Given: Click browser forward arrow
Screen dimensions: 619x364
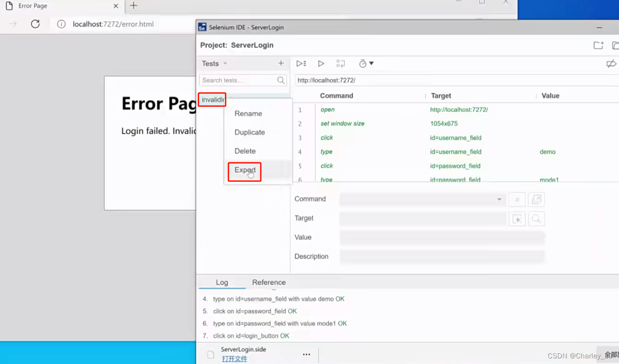Looking at the screenshot, I should (x=13, y=24).
